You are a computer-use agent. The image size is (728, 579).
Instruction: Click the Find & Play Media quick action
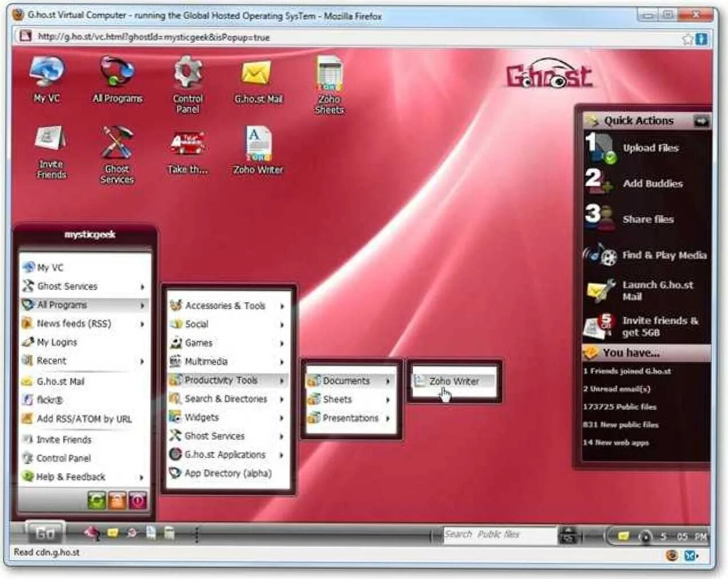pos(645,255)
